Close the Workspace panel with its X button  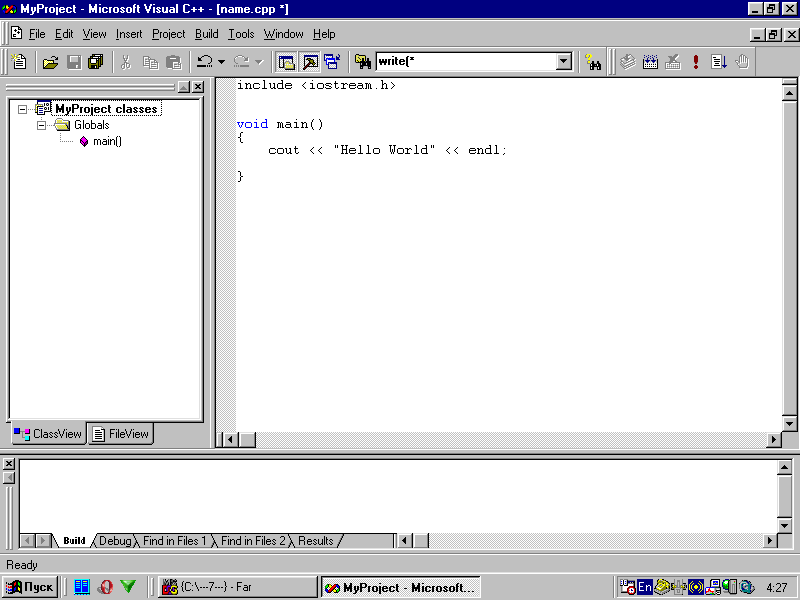click(198, 87)
